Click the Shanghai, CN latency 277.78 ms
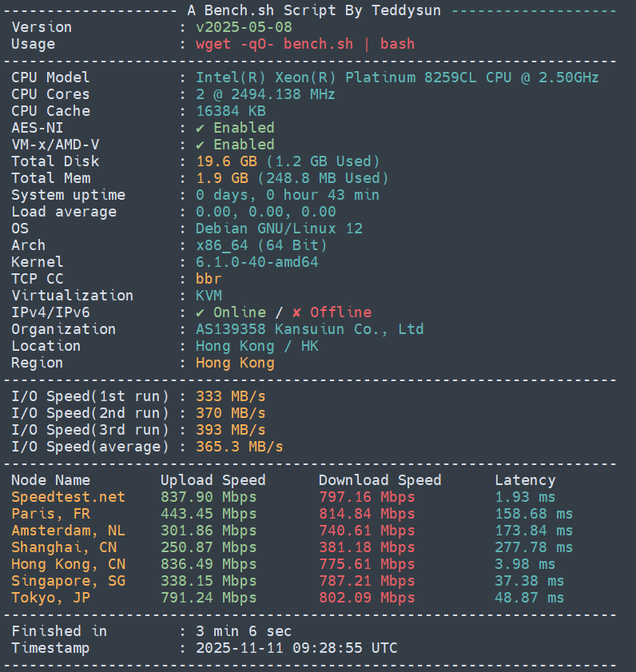The image size is (636, 672). (x=534, y=547)
